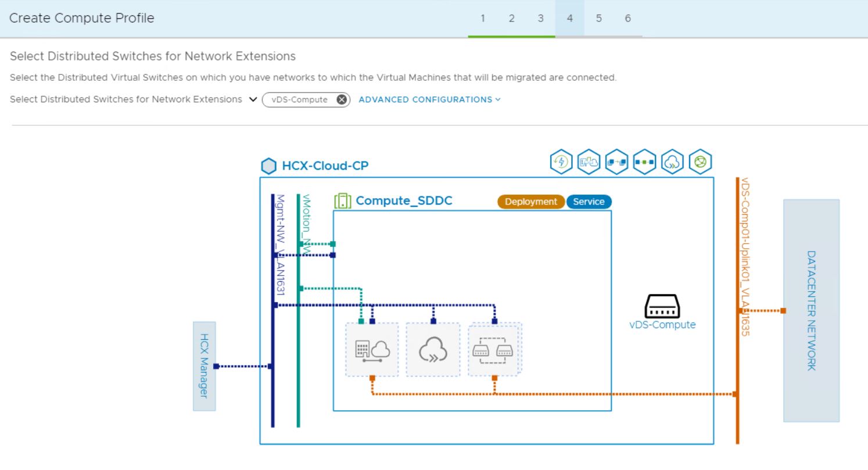Click the Hybrid Interconnect hexagon icon

click(587, 162)
